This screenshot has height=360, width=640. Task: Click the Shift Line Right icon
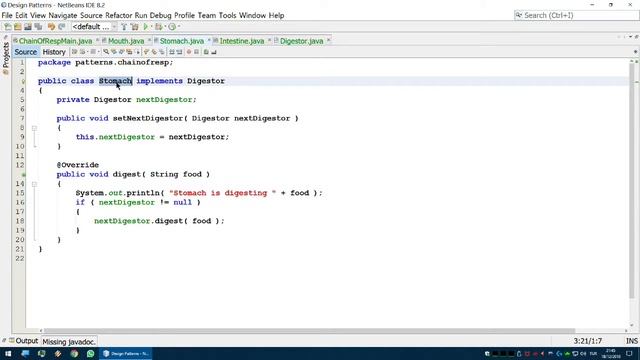(x=179, y=52)
